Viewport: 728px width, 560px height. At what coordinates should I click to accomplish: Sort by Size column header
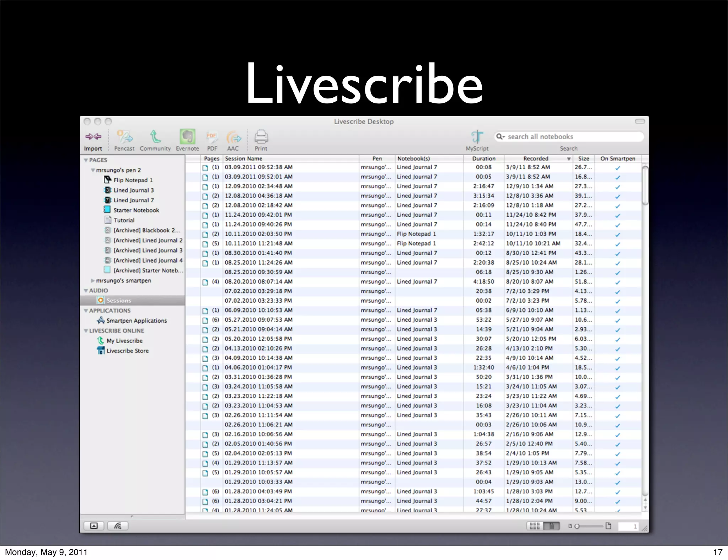pyautogui.click(x=584, y=158)
